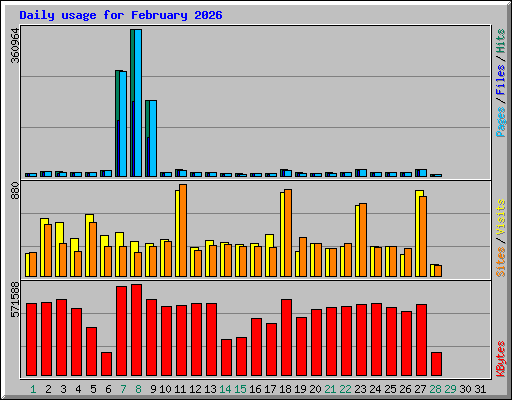Click the yellow visits bar for day 2
This screenshot has width=512, height=400.
pyautogui.click(x=43, y=247)
